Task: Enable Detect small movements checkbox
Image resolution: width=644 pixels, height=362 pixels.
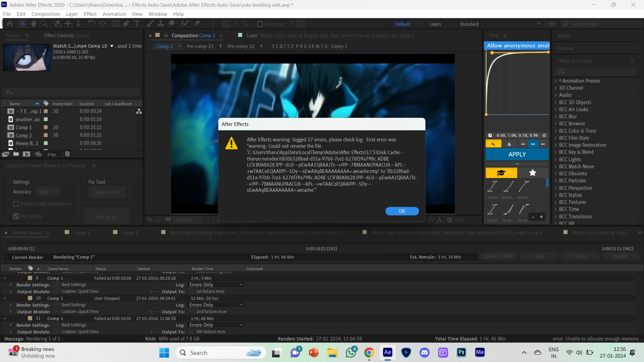Action: pos(16,204)
